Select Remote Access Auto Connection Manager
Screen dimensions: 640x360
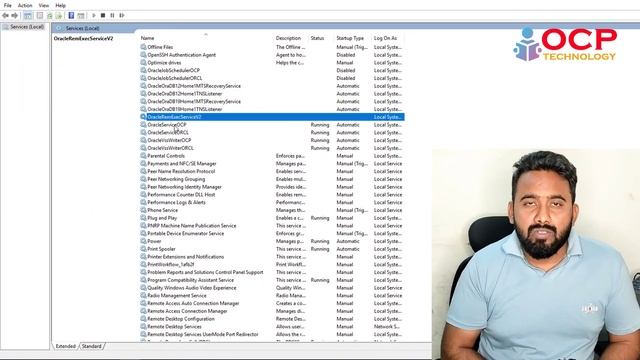(193, 303)
